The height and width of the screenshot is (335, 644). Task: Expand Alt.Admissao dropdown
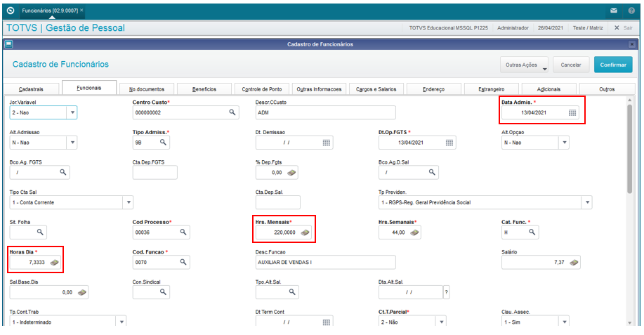72,143
